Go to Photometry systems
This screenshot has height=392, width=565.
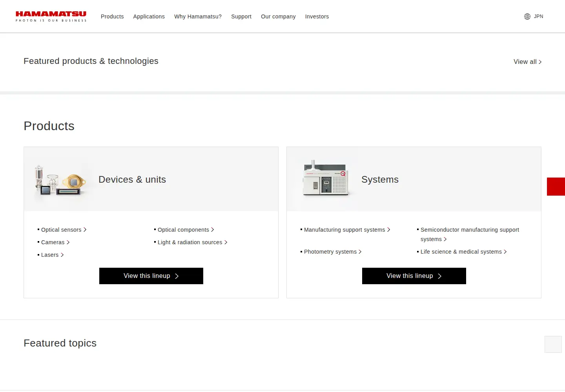(x=332, y=252)
